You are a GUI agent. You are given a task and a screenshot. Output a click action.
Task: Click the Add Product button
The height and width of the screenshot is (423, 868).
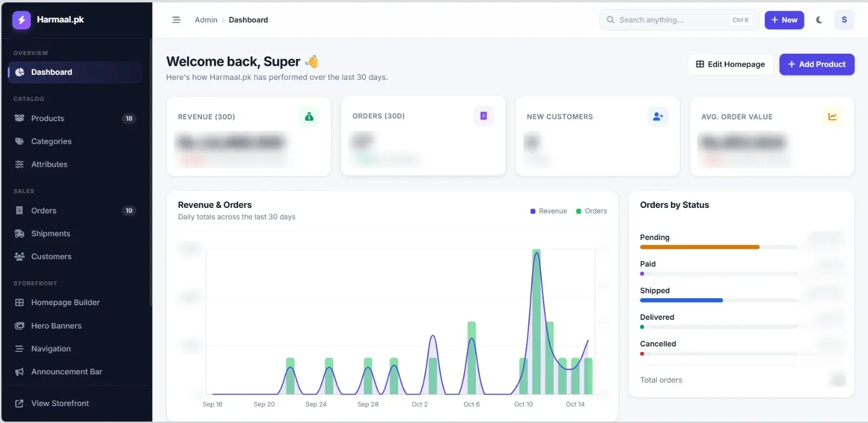pyautogui.click(x=817, y=64)
